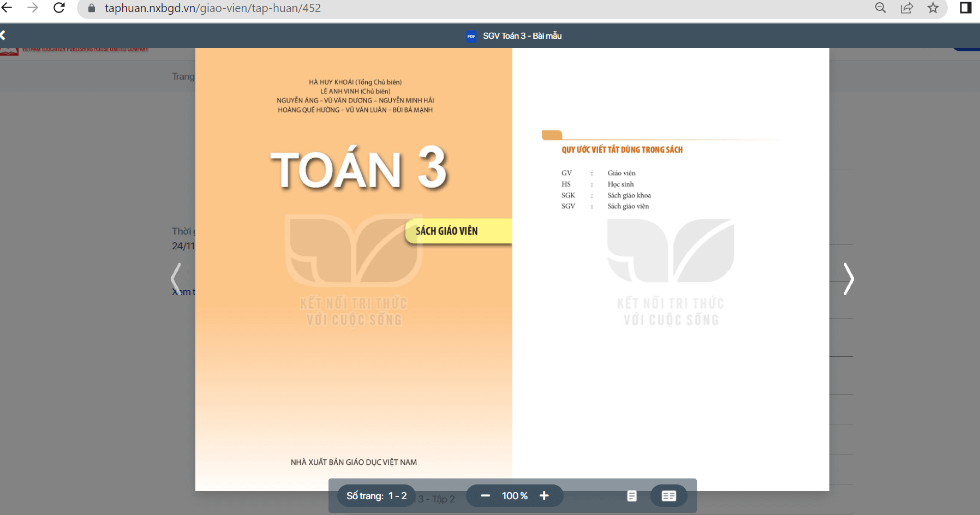Close the PDF viewer with the back chevron
The height and width of the screenshot is (515, 980).
pyautogui.click(x=3, y=35)
